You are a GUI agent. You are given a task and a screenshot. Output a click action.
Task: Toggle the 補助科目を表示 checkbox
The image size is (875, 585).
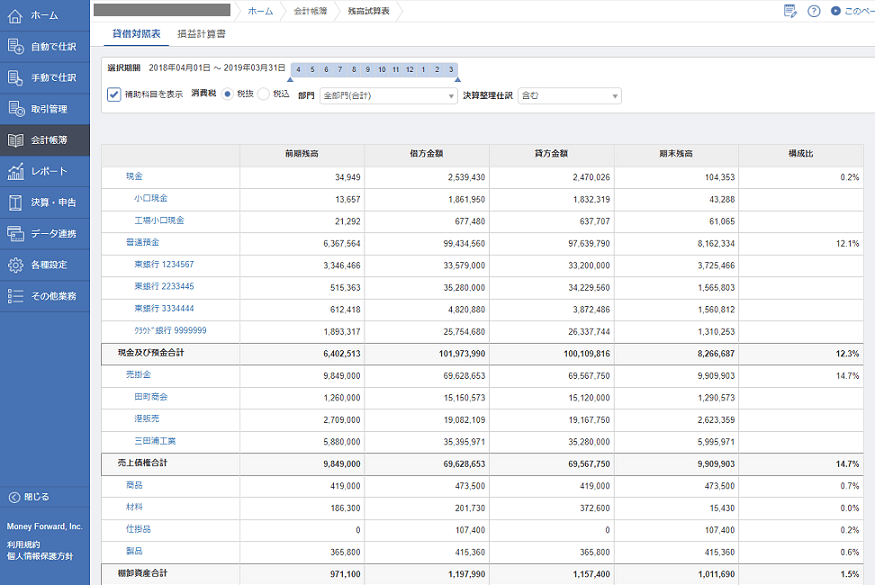click(114, 94)
